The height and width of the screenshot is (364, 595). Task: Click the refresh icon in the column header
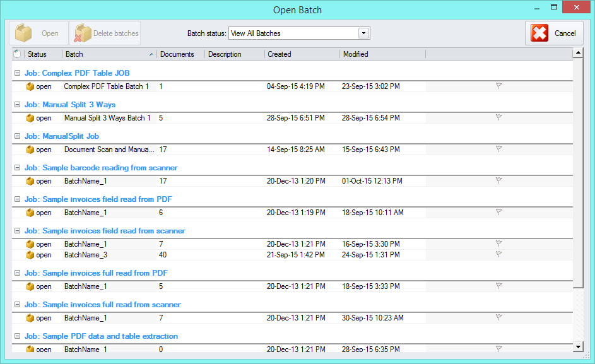coord(17,54)
